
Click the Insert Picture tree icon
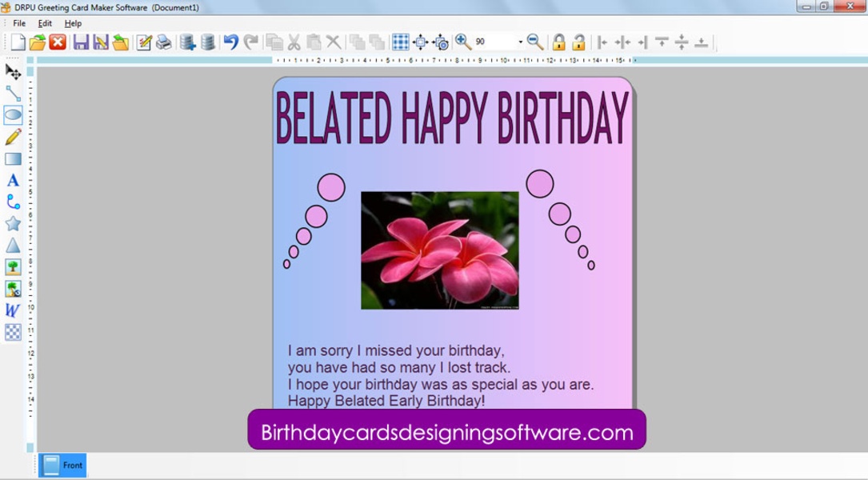click(13, 267)
